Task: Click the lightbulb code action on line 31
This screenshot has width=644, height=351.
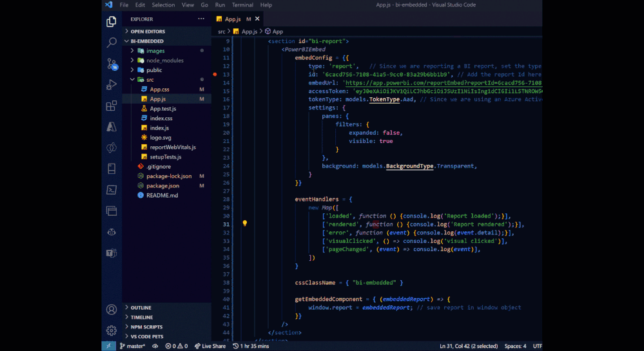Action: (245, 223)
